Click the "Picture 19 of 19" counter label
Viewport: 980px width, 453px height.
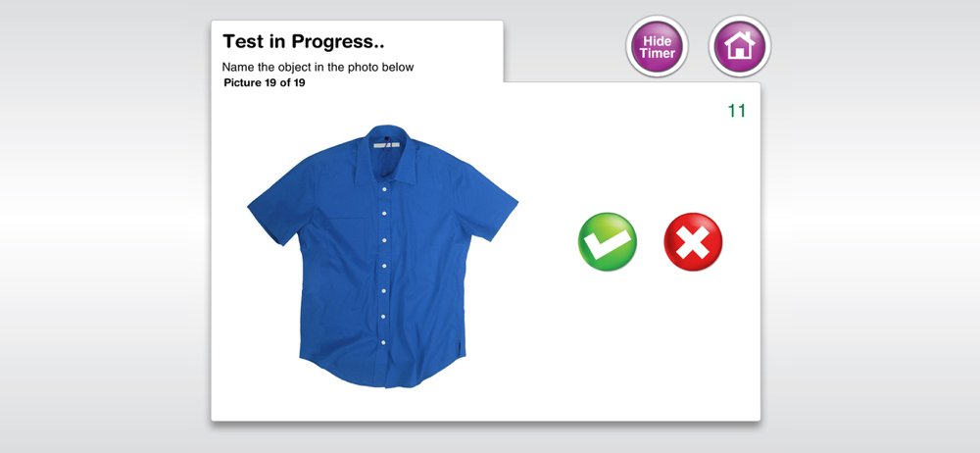tap(265, 82)
